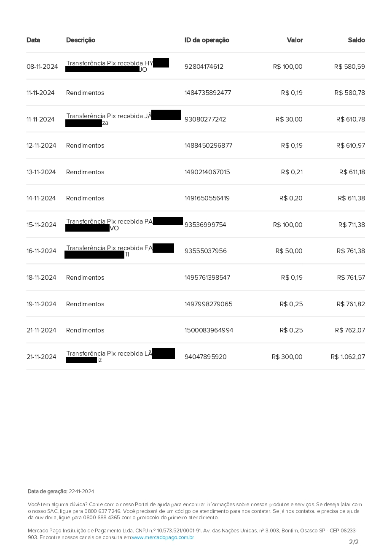
Task: Click the Valor column header
Action: coord(295,40)
